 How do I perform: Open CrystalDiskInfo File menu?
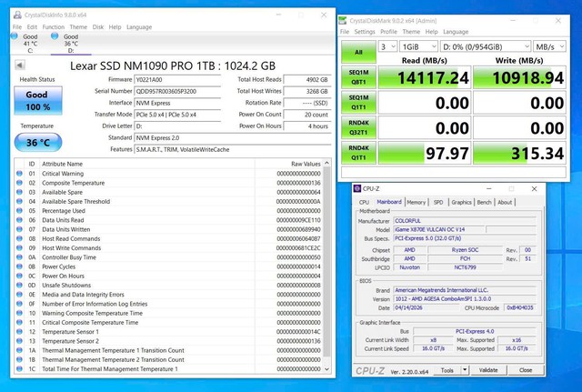[17, 27]
